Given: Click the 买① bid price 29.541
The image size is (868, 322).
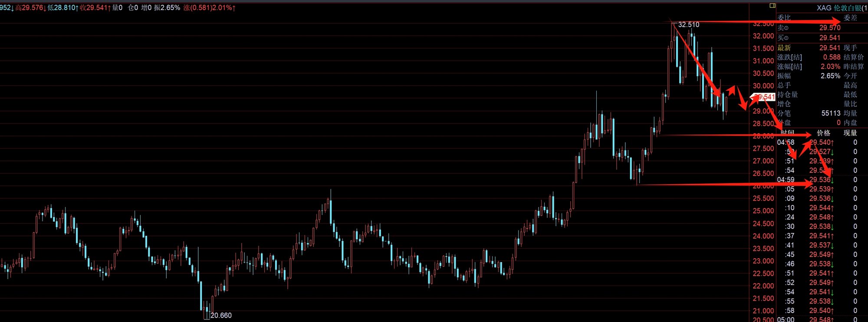Looking at the screenshot, I should click(x=829, y=38).
